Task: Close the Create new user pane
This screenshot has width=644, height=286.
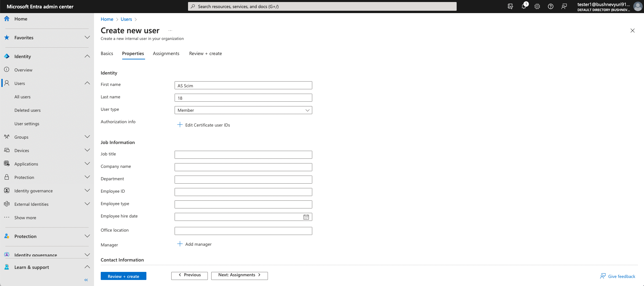Action: point(633,31)
